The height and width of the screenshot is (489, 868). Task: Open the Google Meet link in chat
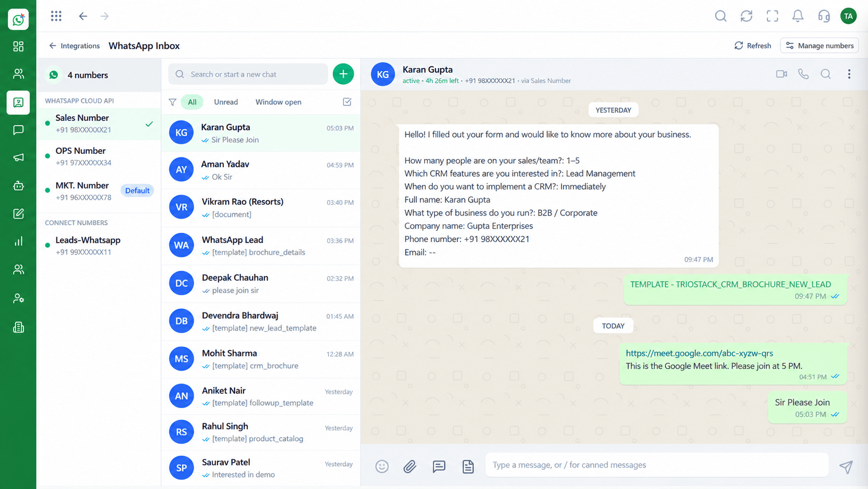click(699, 353)
